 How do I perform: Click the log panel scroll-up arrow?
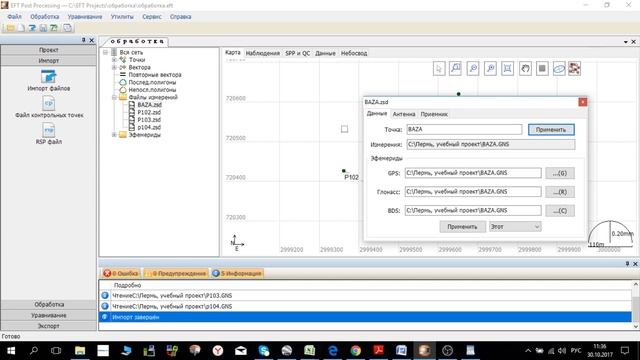[636, 284]
